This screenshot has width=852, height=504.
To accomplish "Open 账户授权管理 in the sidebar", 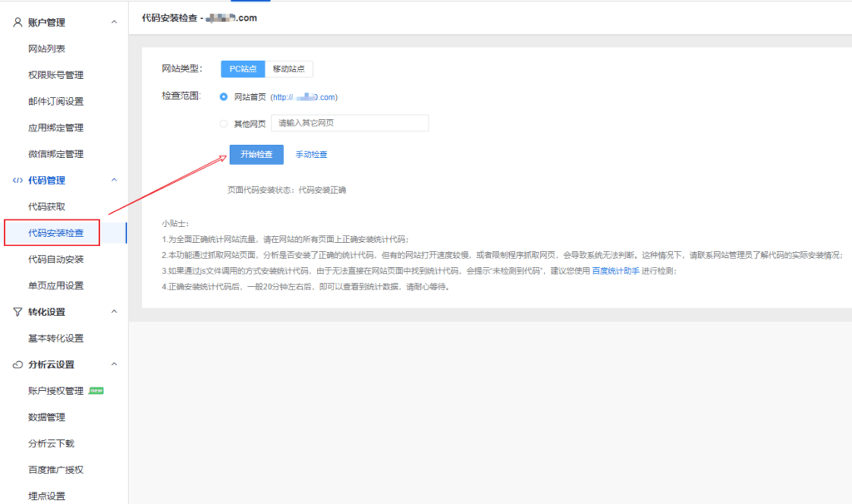I will pyautogui.click(x=56, y=391).
